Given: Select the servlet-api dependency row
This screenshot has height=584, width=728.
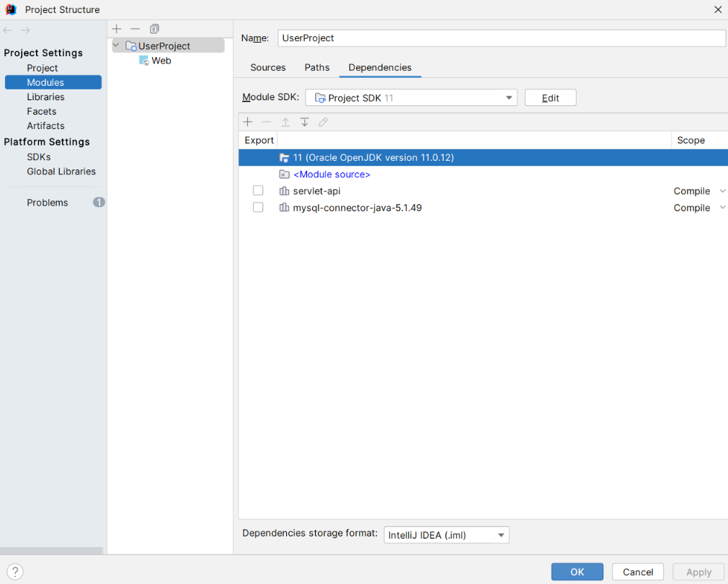Looking at the screenshot, I should (x=484, y=191).
